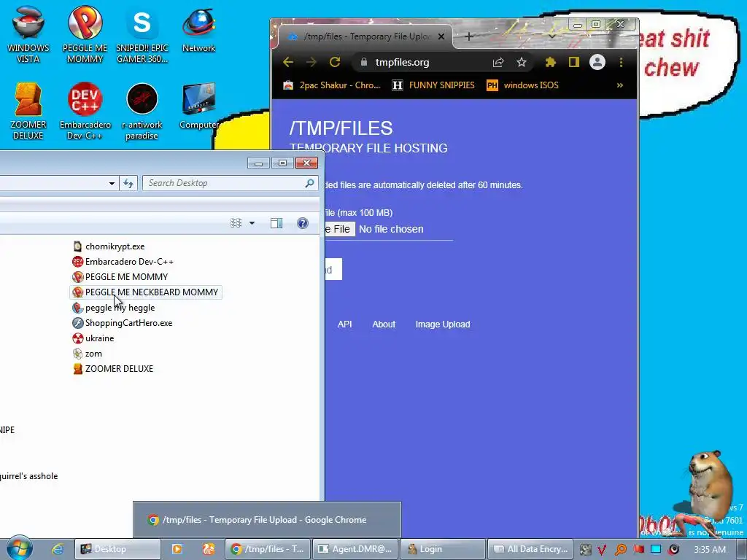Viewport: 747px width, 560px height.
Task: Click the orange magnifier tray icon
Action: 620,550
